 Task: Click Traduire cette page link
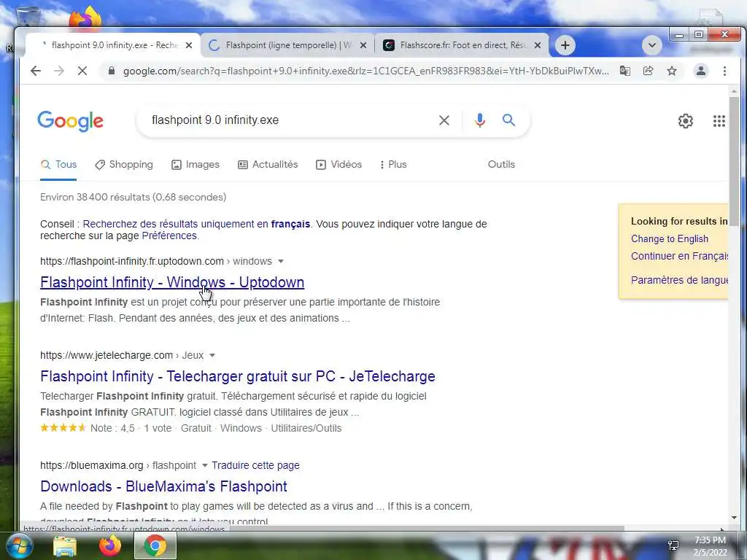pos(255,465)
